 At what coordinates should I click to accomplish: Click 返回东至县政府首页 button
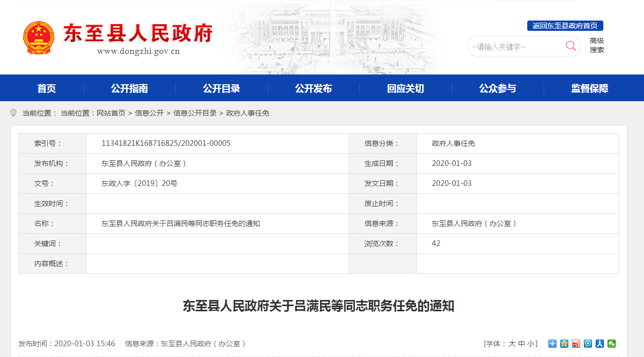click(565, 26)
